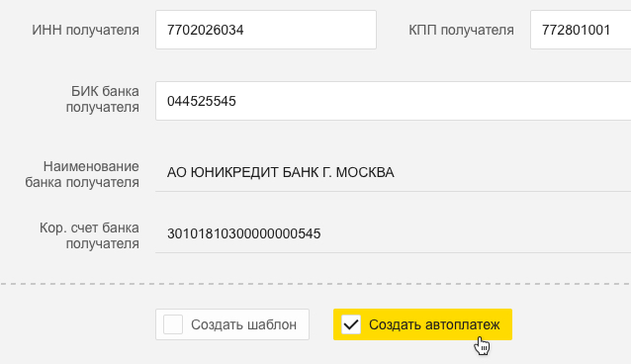Image resolution: width=631 pixels, height=364 pixels.
Task: Click the correspondent account number 30101810300000000545
Action: pyautogui.click(x=244, y=233)
